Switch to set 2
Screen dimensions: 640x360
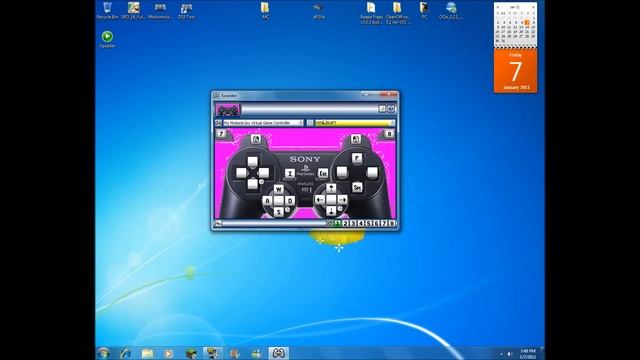tap(346, 223)
